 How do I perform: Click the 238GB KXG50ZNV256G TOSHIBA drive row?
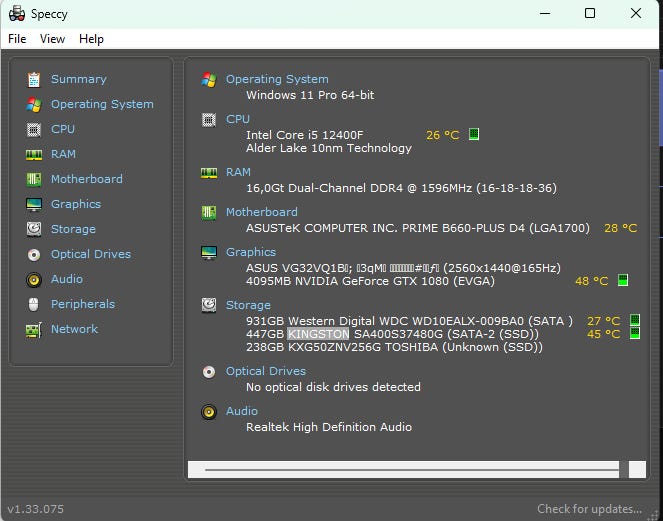point(395,347)
